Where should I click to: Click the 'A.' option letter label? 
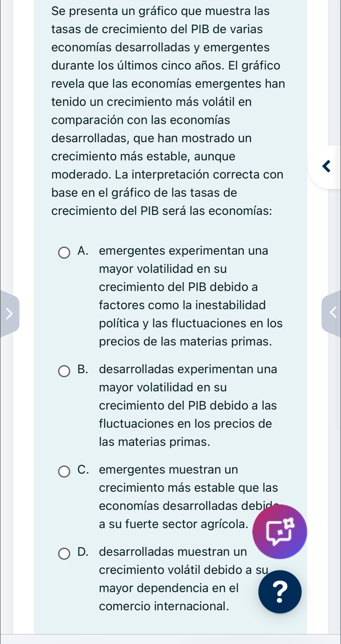click(x=83, y=251)
